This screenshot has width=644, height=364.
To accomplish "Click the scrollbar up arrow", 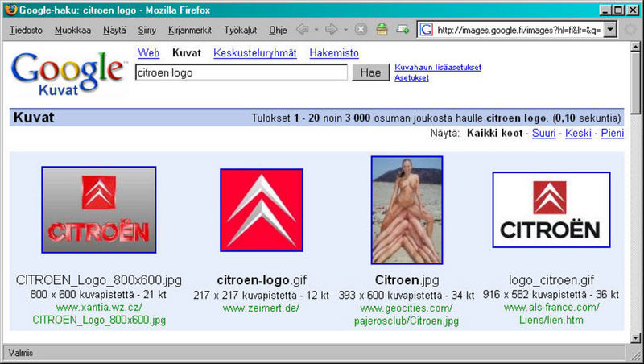I will (x=636, y=47).
